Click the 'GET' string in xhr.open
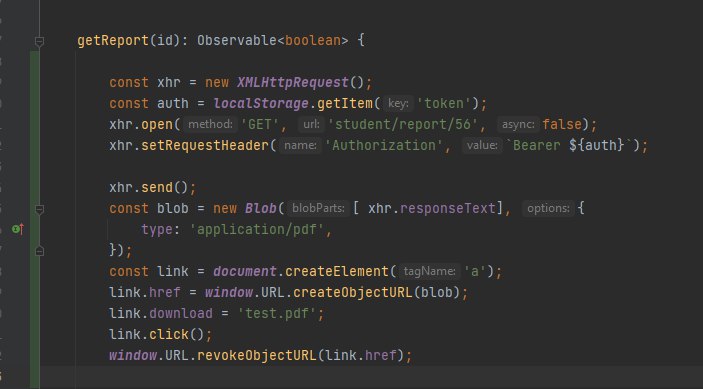The image size is (703, 389). tap(260, 124)
